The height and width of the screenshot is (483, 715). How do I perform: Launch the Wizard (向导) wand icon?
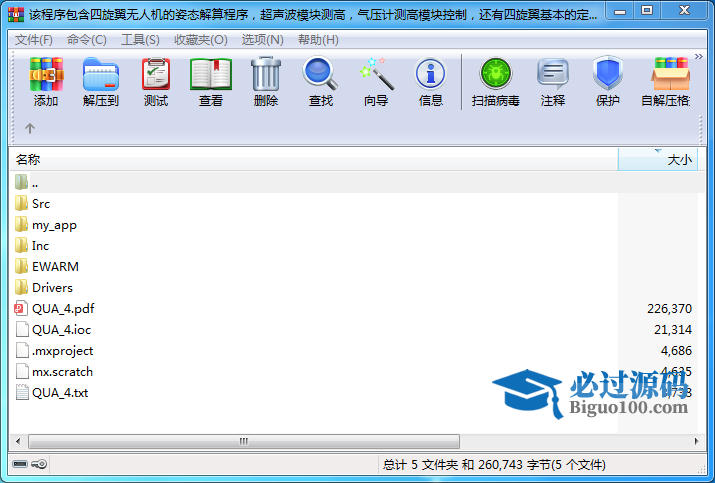pos(376,82)
